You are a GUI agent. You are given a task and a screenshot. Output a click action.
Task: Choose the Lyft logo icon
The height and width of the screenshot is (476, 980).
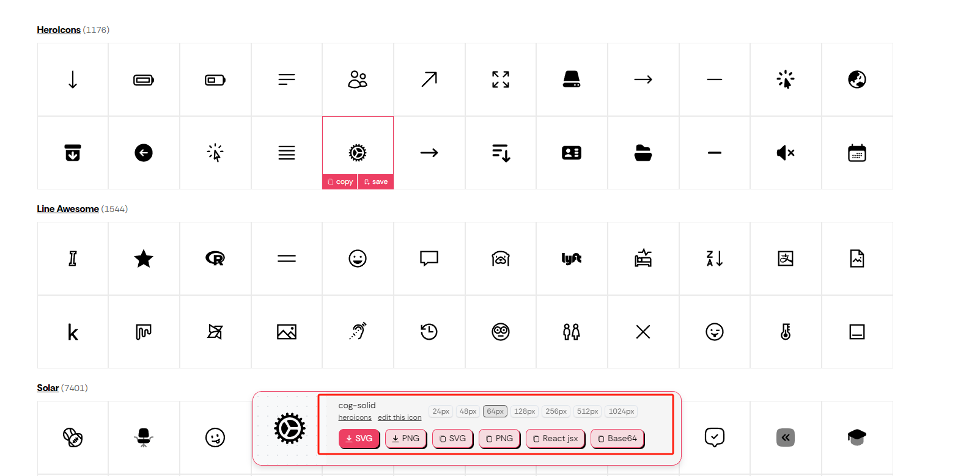pyautogui.click(x=572, y=258)
